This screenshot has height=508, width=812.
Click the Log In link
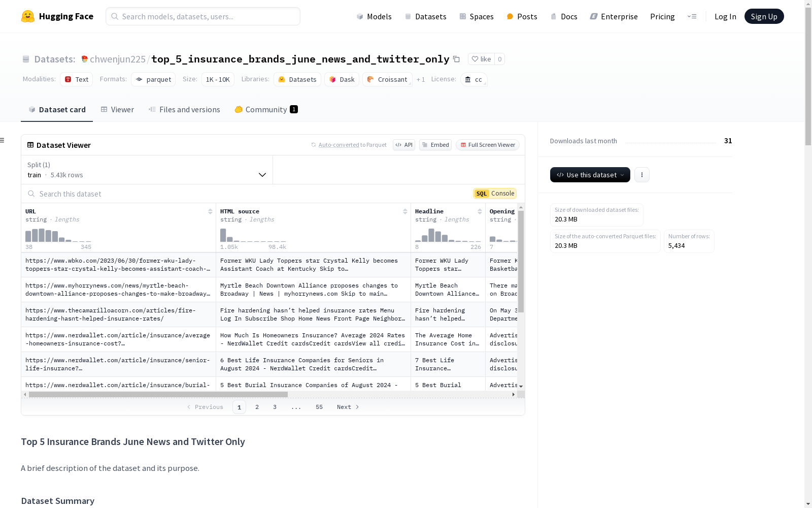[725, 16]
